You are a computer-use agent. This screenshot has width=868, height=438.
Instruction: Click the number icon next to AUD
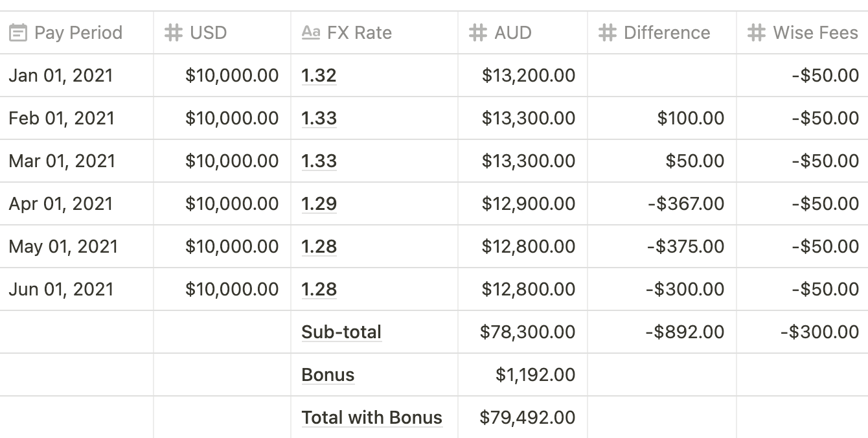(x=478, y=33)
